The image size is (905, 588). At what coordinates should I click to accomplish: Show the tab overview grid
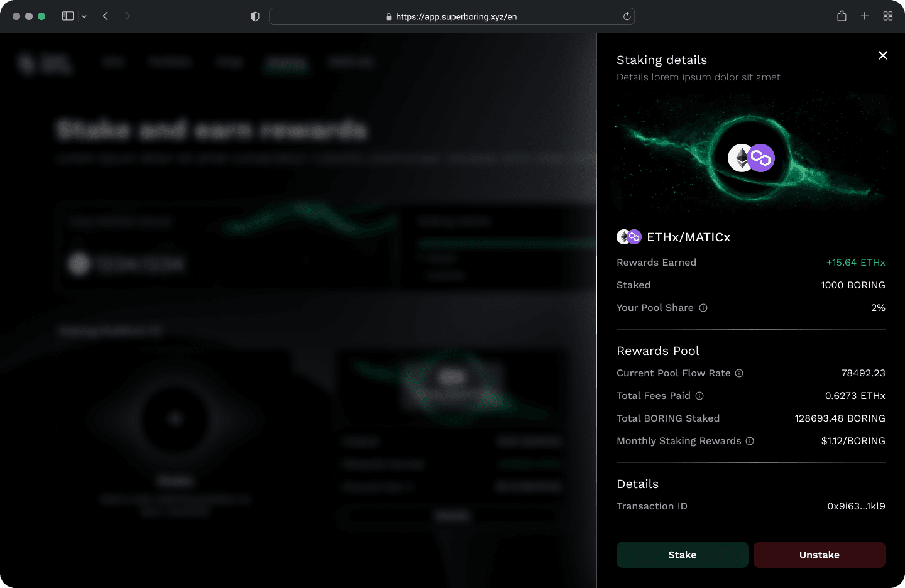click(x=888, y=16)
